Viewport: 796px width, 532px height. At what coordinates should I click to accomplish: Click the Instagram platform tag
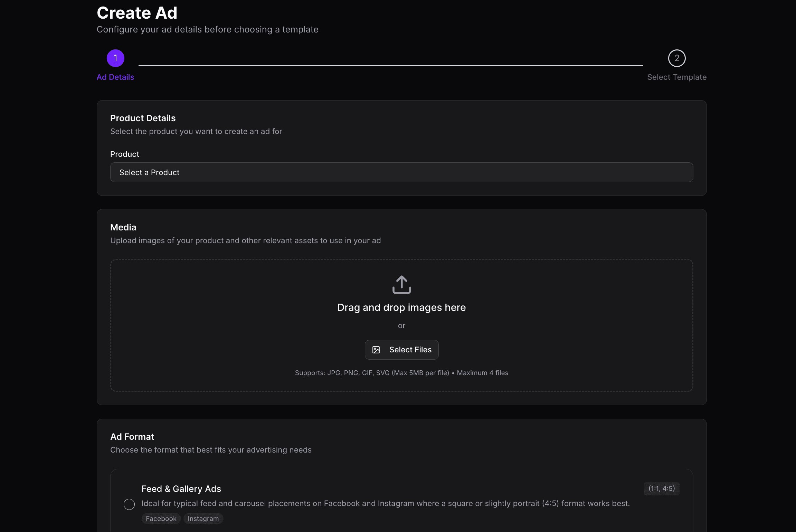point(203,519)
